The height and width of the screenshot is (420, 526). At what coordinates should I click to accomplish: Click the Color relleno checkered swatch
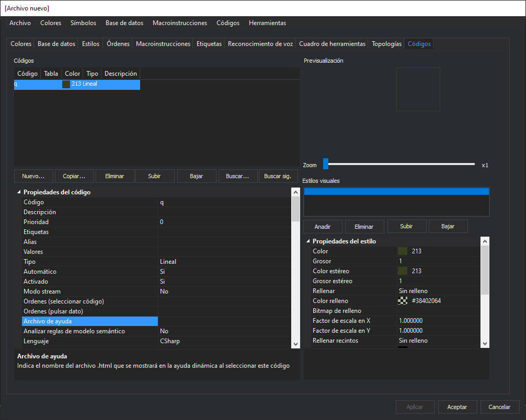coord(403,301)
